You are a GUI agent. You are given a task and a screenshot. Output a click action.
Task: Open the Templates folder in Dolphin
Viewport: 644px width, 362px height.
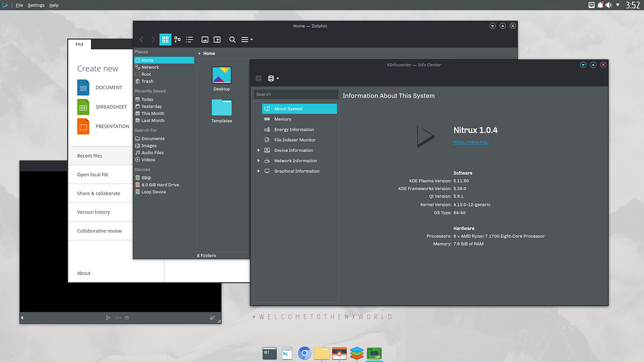(x=222, y=111)
